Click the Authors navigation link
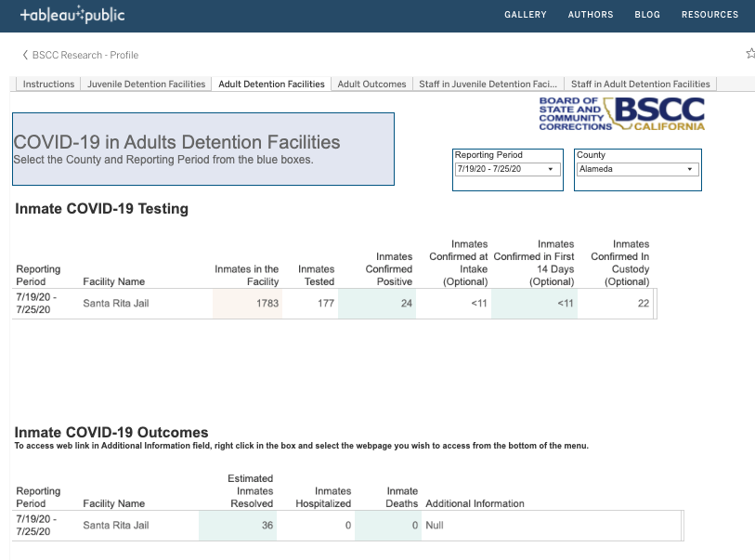This screenshot has width=755, height=560. click(591, 15)
